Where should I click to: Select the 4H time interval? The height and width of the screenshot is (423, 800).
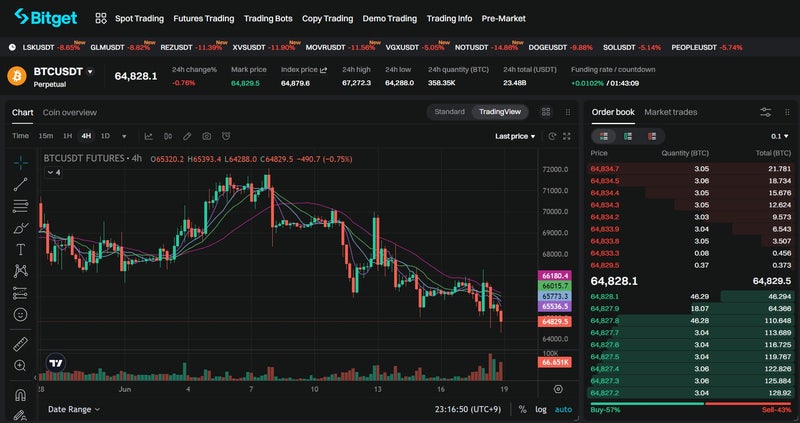[x=86, y=136]
